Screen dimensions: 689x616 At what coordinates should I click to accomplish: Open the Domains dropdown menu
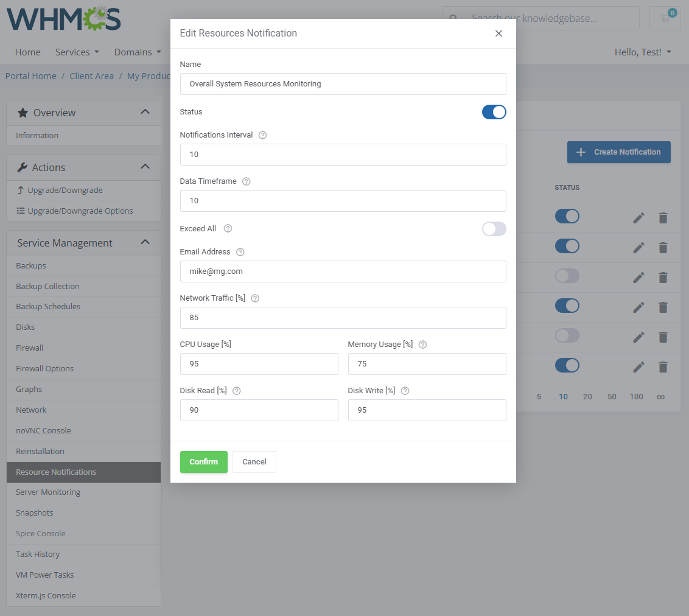(138, 52)
